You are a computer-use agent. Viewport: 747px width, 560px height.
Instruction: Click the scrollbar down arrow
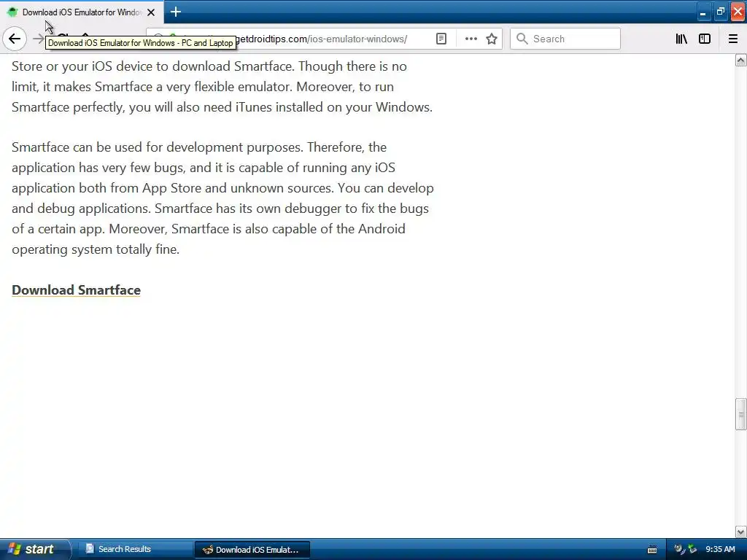[741, 532]
